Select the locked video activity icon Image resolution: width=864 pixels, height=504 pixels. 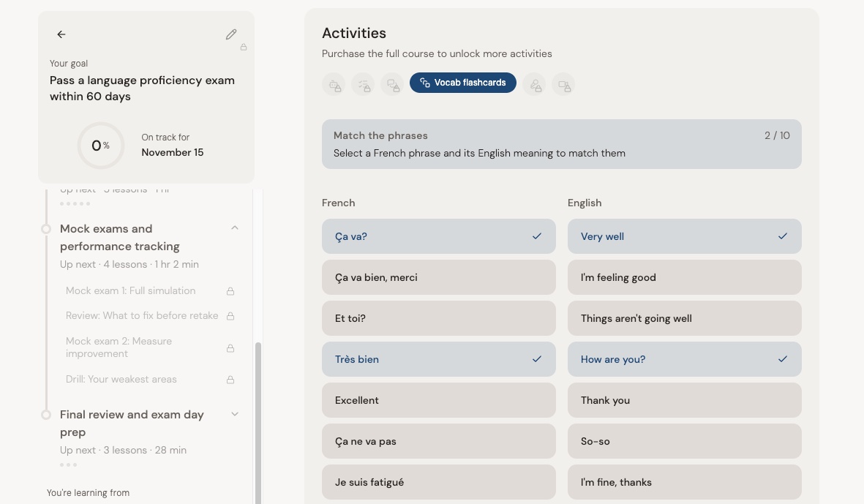tap(563, 84)
